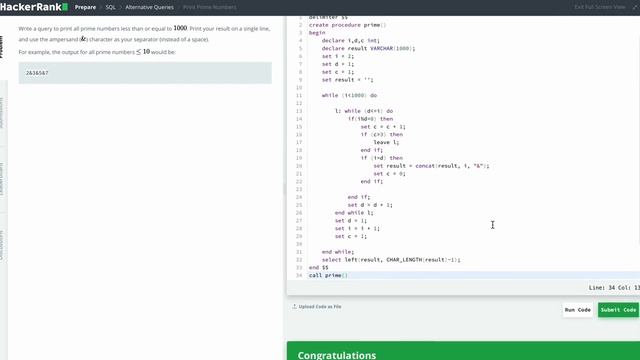Open the Alternative Queries breadcrumb
The height and width of the screenshot is (360, 640).
tap(149, 7)
